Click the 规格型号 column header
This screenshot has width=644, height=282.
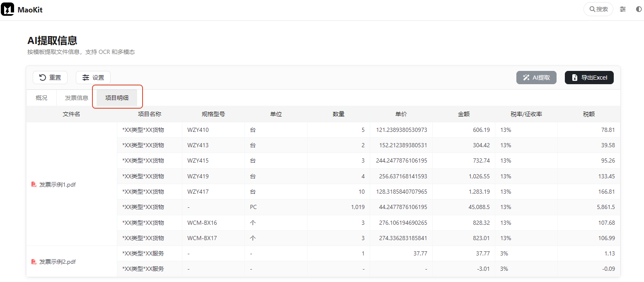coord(213,114)
